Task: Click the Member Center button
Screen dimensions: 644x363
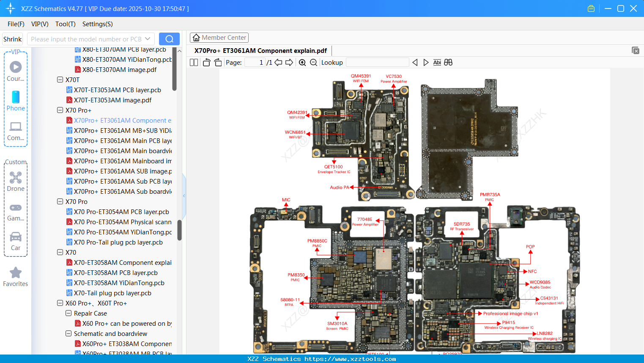Action: tap(219, 37)
